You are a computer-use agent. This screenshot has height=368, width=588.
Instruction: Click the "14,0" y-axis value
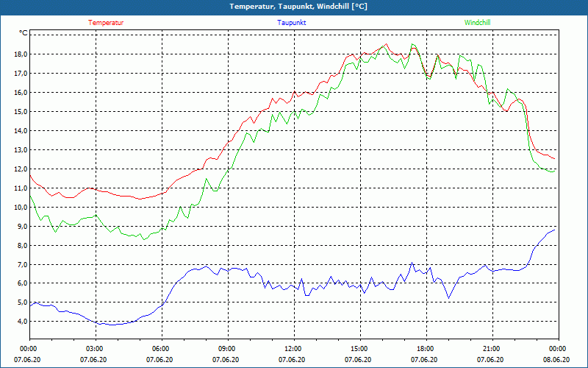21,131
